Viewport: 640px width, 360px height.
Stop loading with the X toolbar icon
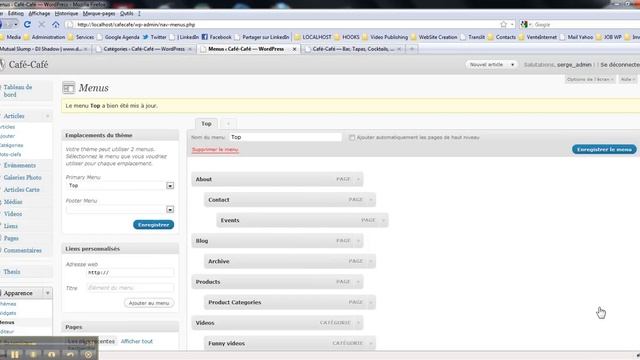click(x=42, y=24)
